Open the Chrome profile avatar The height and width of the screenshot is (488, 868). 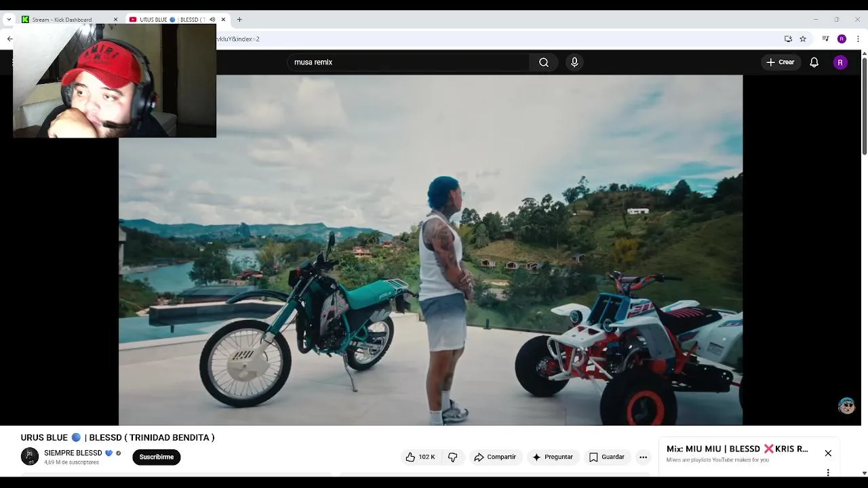(x=842, y=39)
